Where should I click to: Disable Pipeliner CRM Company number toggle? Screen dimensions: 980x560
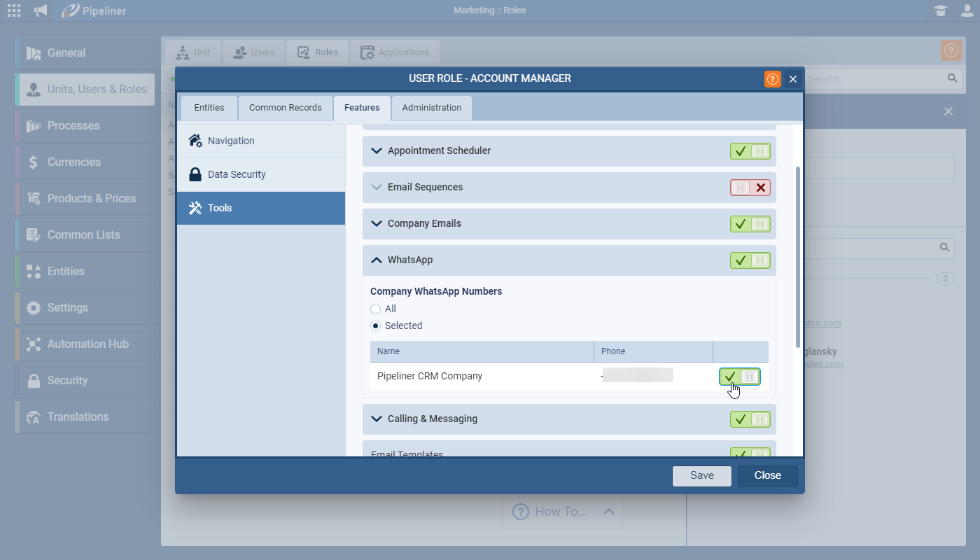click(x=739, y=377)
